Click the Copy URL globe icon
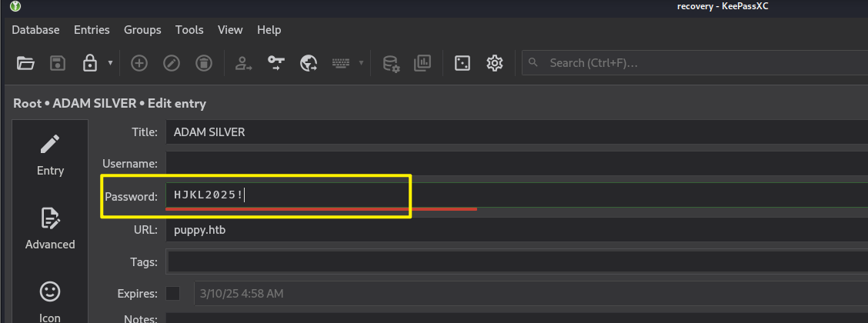Screen dimensions: 868x323 point(309,63)
